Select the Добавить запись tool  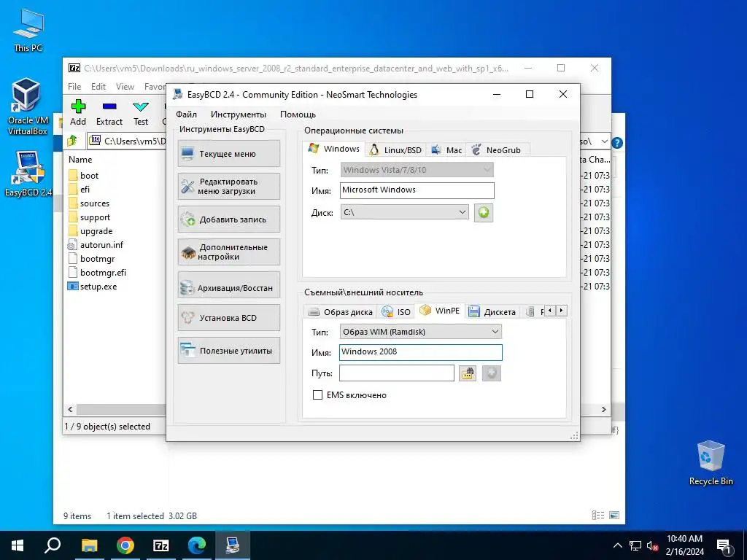[x=228, y=219]
